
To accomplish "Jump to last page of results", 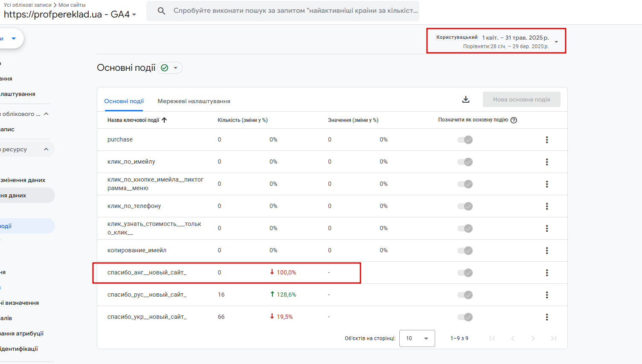I will 554,338.
